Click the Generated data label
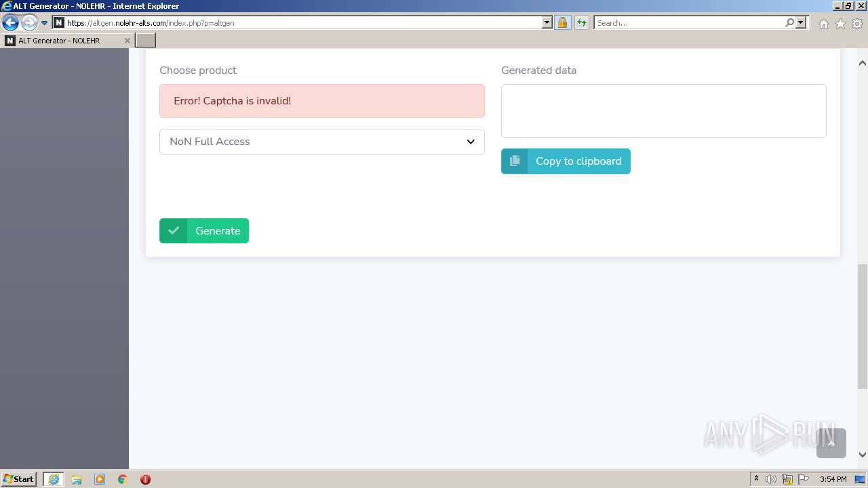 [x=539, y=70]
